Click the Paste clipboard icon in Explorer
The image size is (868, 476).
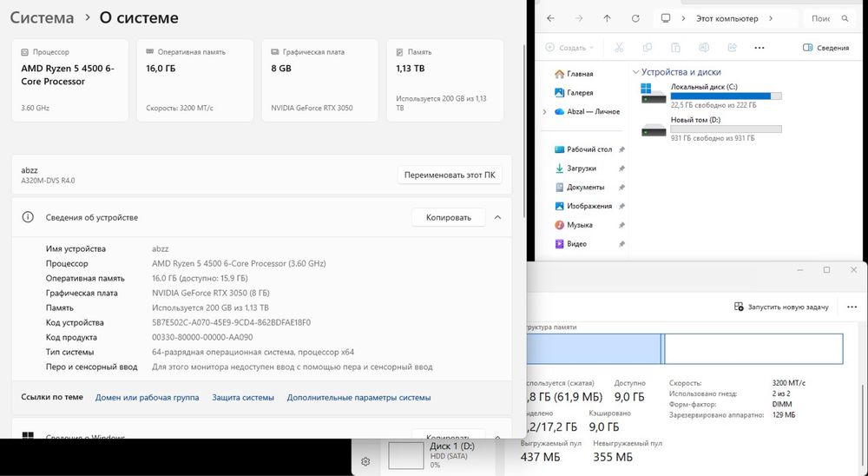675,48
